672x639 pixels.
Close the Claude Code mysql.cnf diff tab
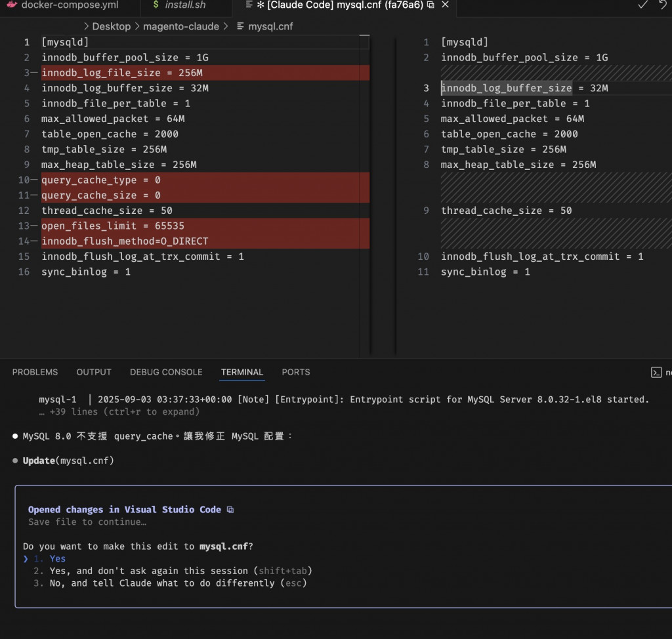[x=445, y=5]
